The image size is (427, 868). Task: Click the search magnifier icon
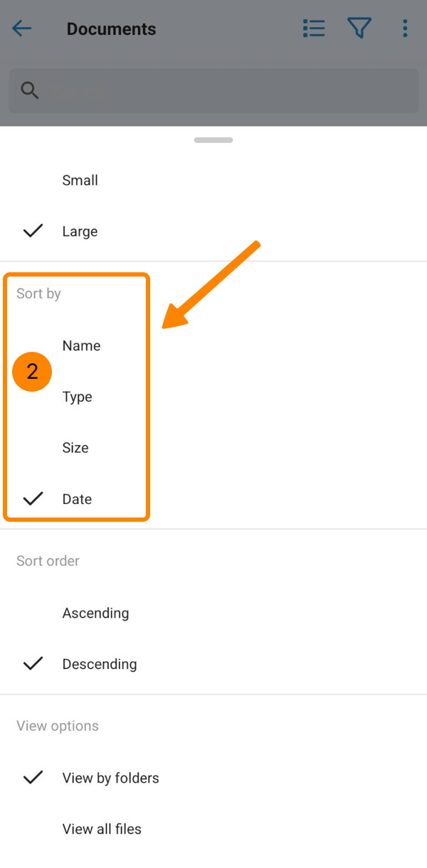[x=30, y=91]
